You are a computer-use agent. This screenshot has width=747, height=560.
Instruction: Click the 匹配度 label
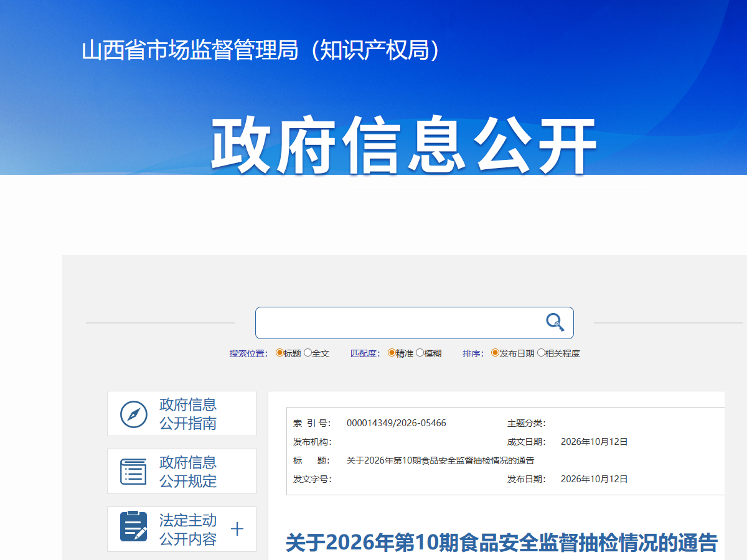tap(365, 353)
